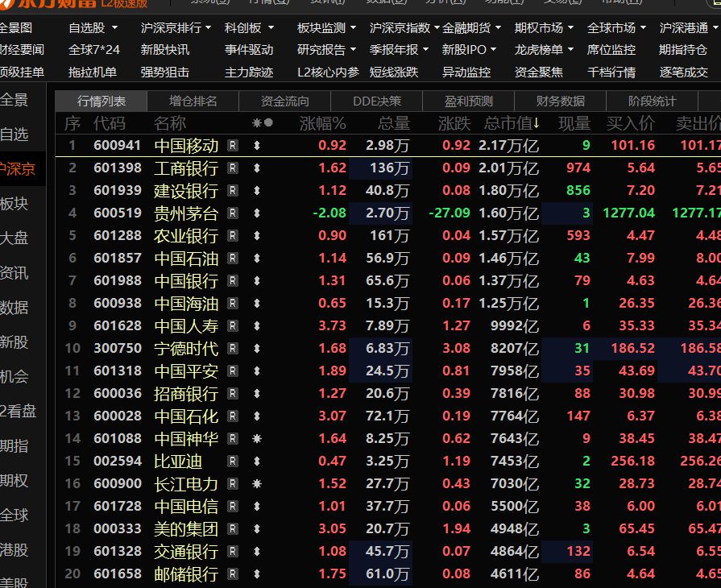Click 贵州茅台 change value -27.09
This screenshot has height=588, width=721.
click(x=450, y=213)
